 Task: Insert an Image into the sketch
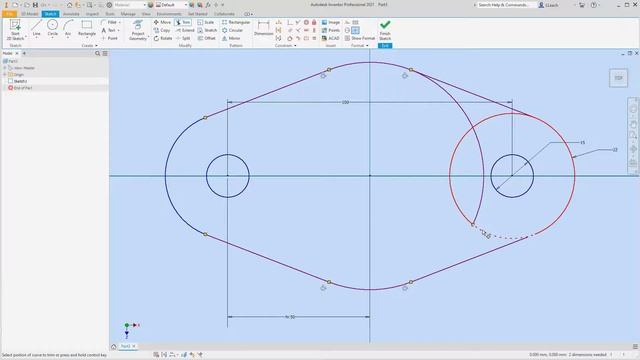coord(331,22)
